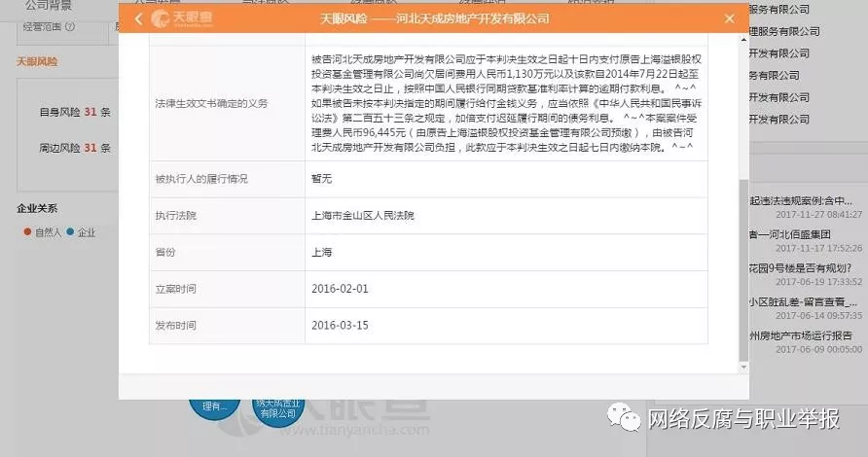Click the 立案时间 row label
The width and height of the screenshot is (868, 457).
[176, 289]
